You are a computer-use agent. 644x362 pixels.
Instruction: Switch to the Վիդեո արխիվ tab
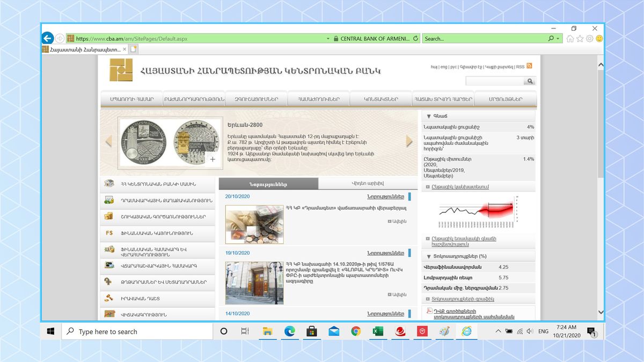tap(369, 183)
